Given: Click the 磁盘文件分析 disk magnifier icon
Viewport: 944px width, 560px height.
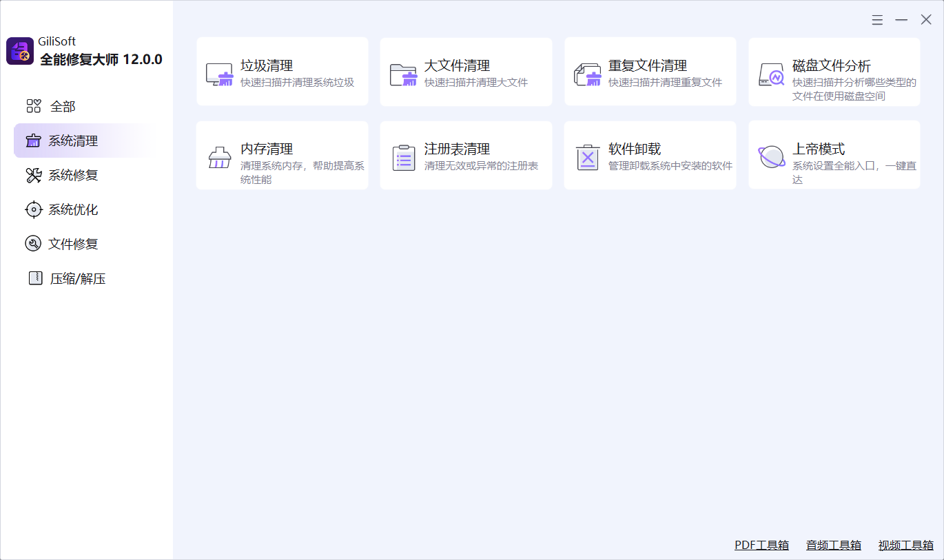Looking at the screenshot, I should coord(772,74).
